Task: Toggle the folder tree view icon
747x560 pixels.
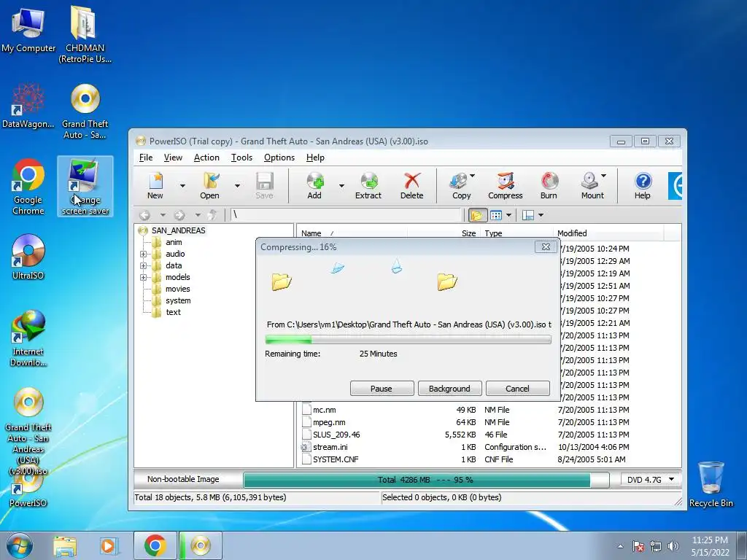Action: pos(476,215)
